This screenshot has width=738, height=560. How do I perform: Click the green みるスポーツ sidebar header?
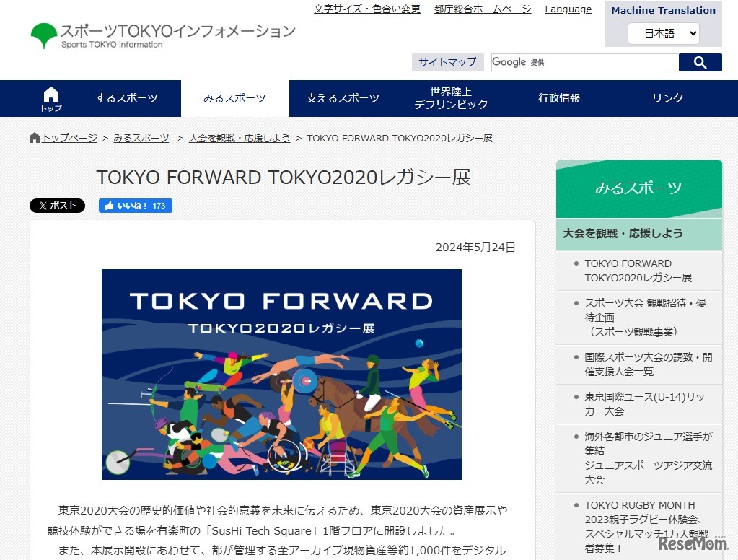[638, 188]
